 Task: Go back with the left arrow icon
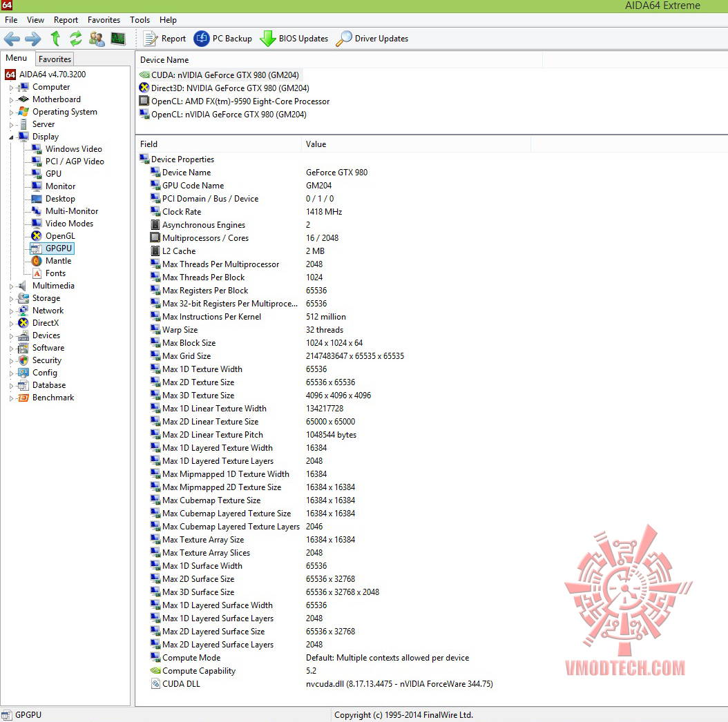[12, 39]
